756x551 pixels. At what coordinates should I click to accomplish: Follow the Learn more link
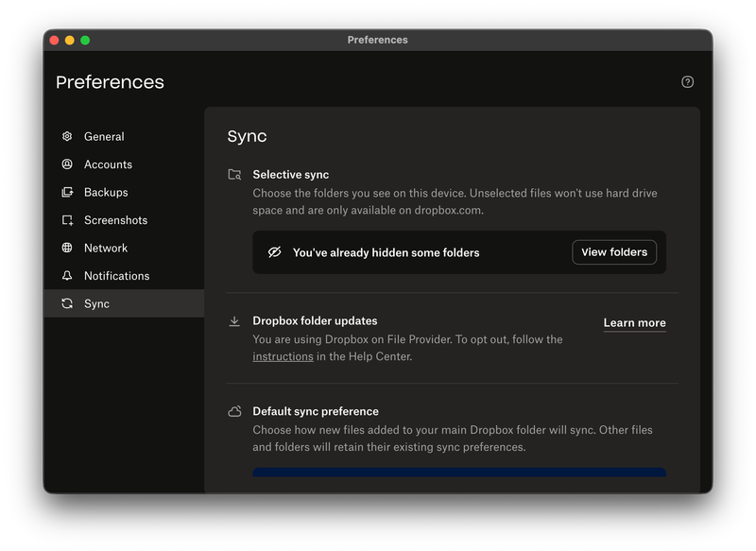[634, 323]
